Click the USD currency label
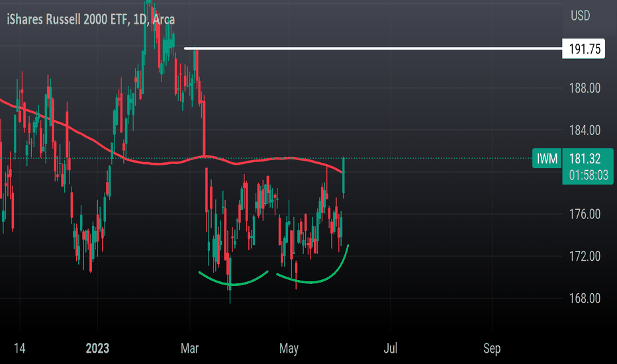The image size is (617, 364). 581,16
